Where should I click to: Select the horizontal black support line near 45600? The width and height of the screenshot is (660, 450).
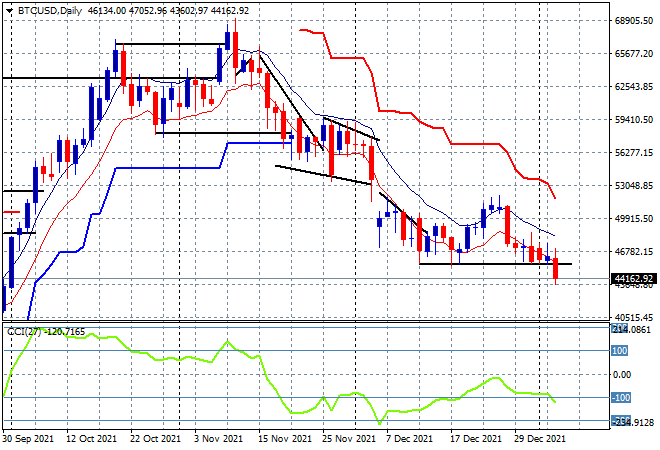pyautogui.click(x=490, y=264)
